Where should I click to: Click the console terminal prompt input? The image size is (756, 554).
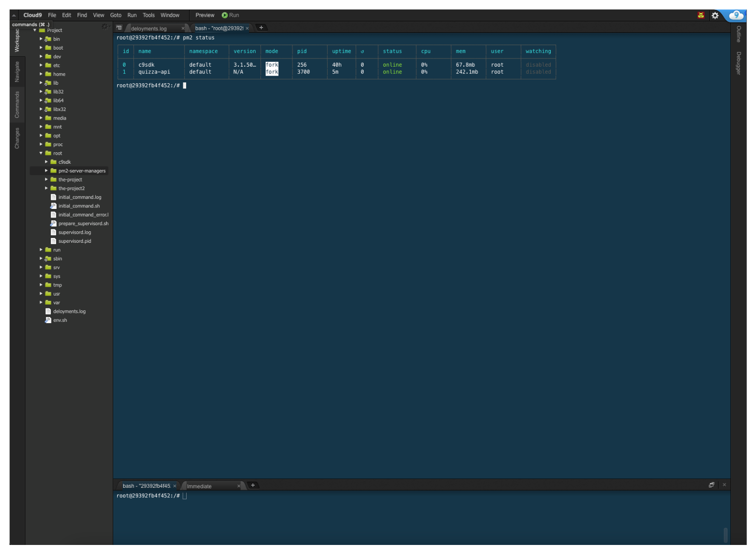[x=185, y=496]
